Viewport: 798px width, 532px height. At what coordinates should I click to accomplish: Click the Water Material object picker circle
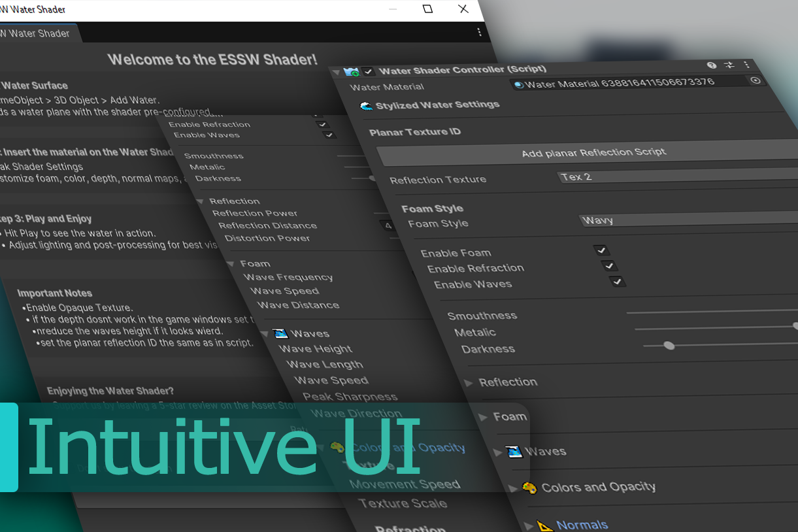(756, 80)
